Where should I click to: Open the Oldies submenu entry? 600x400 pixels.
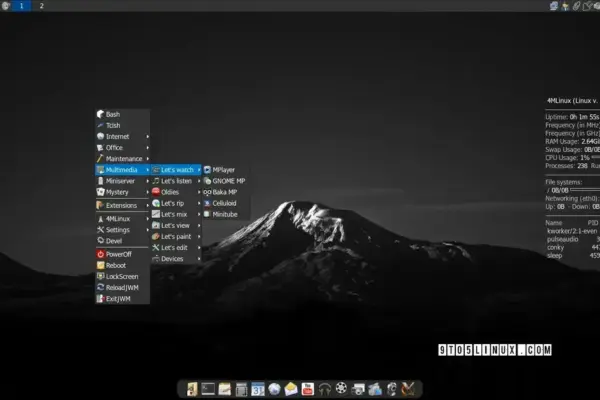coord(176,192)
